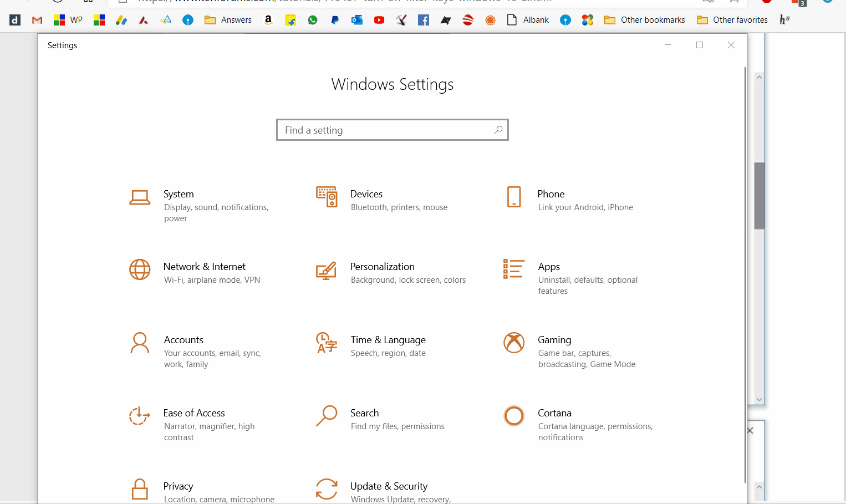The image size is (846, 504).
Task: Click the Update & Security label
Action: coord(389,486)
